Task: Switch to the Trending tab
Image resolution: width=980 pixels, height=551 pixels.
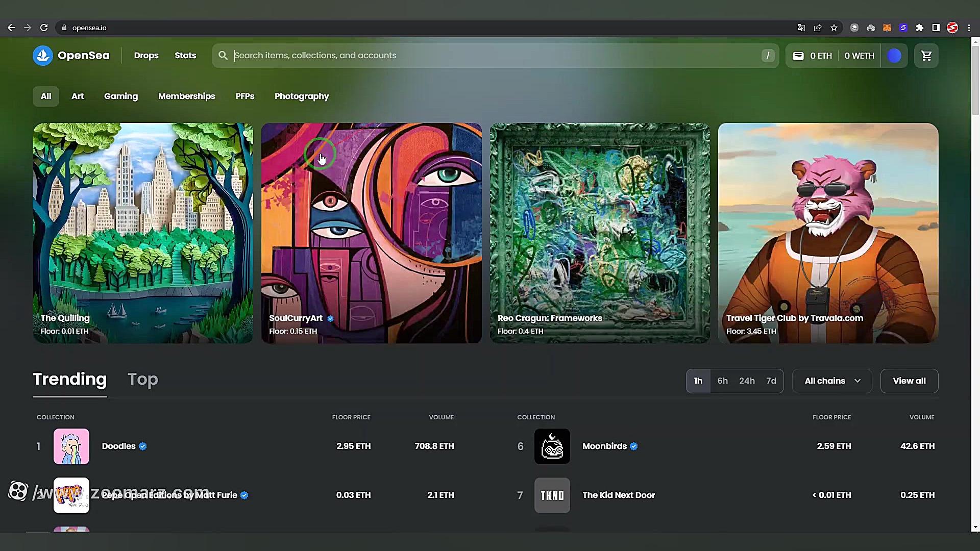Action: (x=70, y=380)
